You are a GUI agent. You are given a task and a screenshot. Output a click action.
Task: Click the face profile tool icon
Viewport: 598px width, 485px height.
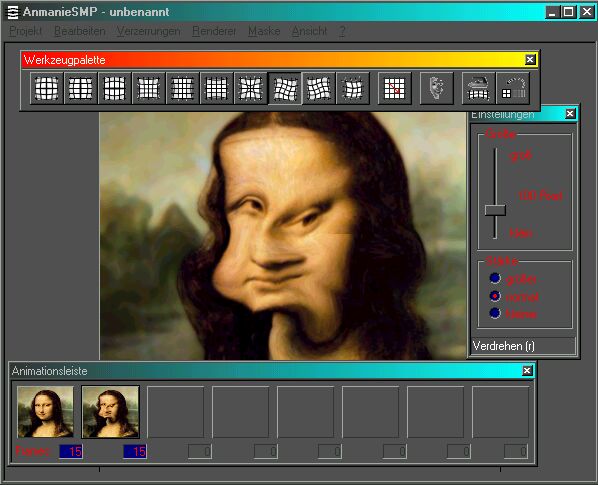[436, 88]
